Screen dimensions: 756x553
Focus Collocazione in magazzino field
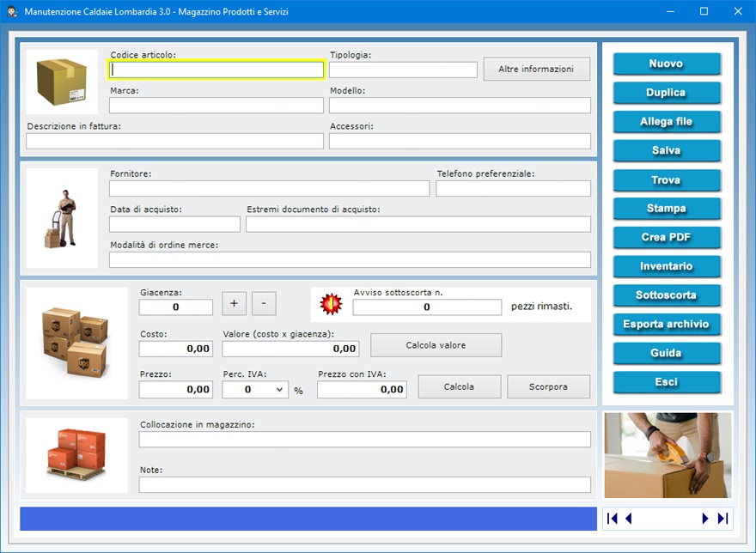pyautogui.click(x=365, y=439)
